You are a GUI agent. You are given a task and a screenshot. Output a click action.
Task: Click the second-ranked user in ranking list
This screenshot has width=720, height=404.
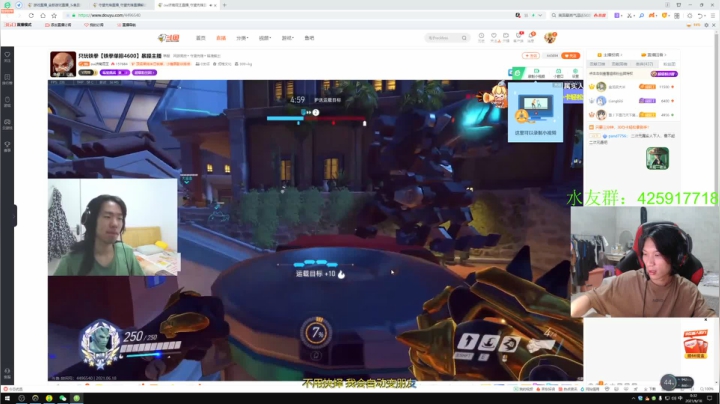point(633,101)
